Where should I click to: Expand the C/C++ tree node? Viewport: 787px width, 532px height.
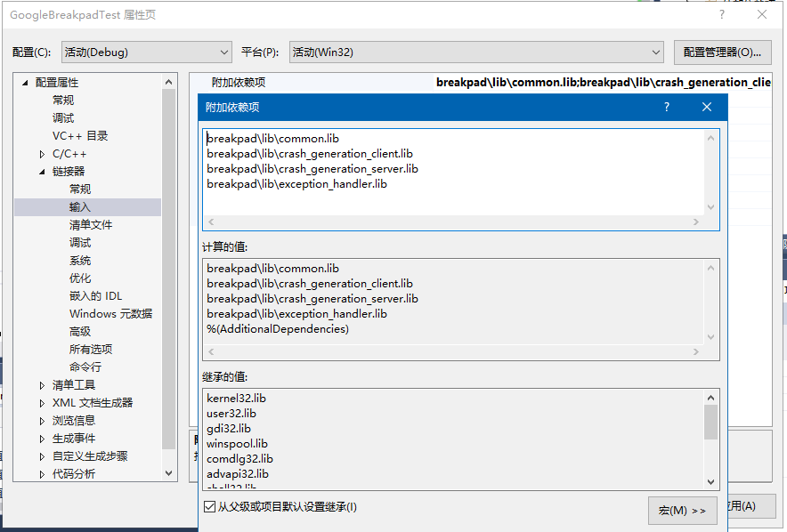click(x=40, y=153)
